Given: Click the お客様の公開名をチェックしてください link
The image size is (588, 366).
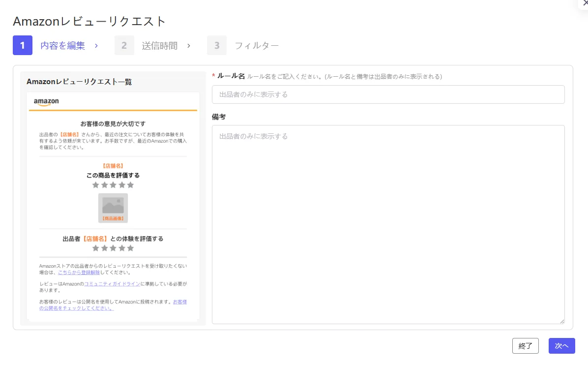Looking at the screenshot, I should point(113,305).
